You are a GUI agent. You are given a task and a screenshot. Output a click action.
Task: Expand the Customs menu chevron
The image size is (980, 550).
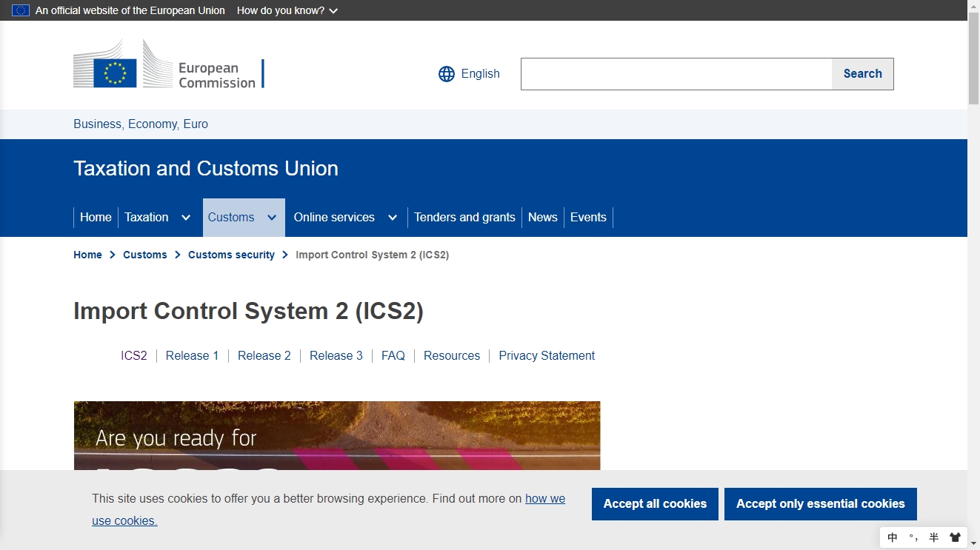[272, 218]
